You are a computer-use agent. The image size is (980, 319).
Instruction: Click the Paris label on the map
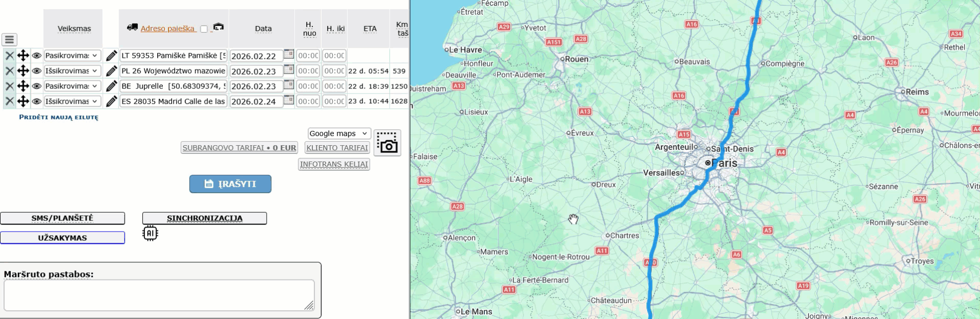tap(725, 163)
